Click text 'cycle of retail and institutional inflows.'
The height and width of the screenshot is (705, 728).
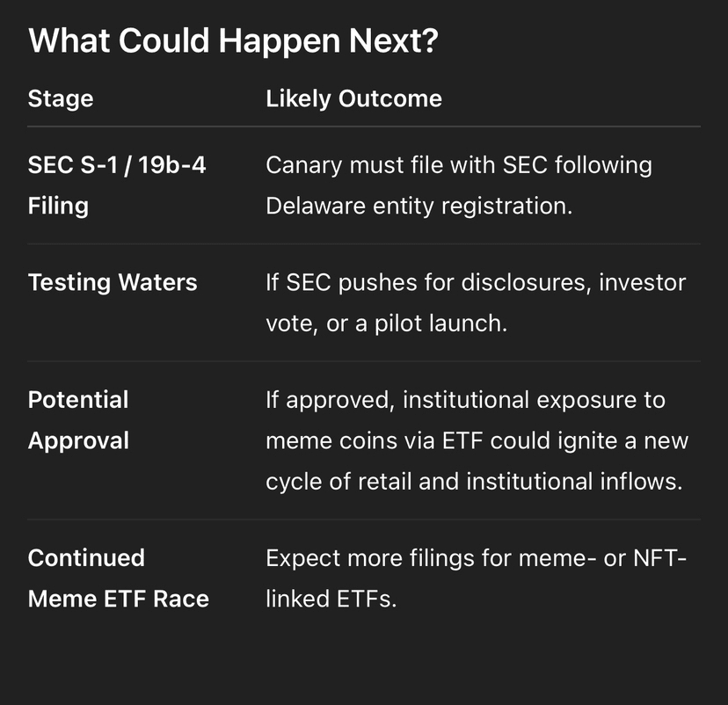click(x=474, y=482)
